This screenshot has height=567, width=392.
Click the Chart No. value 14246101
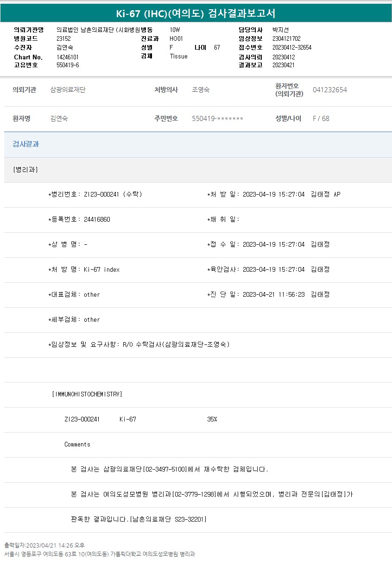tap(68, 57)
